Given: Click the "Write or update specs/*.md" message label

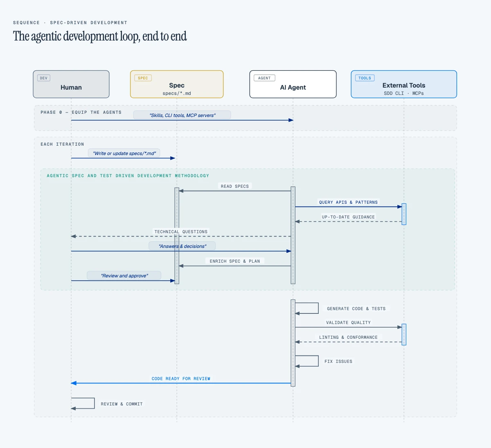Looking at the screenshot, I should (x=124, y=153).
